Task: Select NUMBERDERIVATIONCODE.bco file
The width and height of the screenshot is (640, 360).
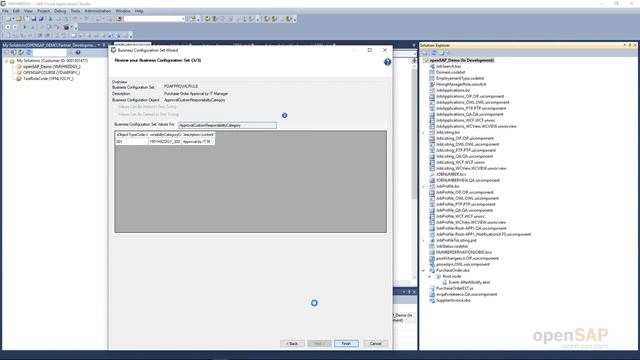Action: pos(464,252)
